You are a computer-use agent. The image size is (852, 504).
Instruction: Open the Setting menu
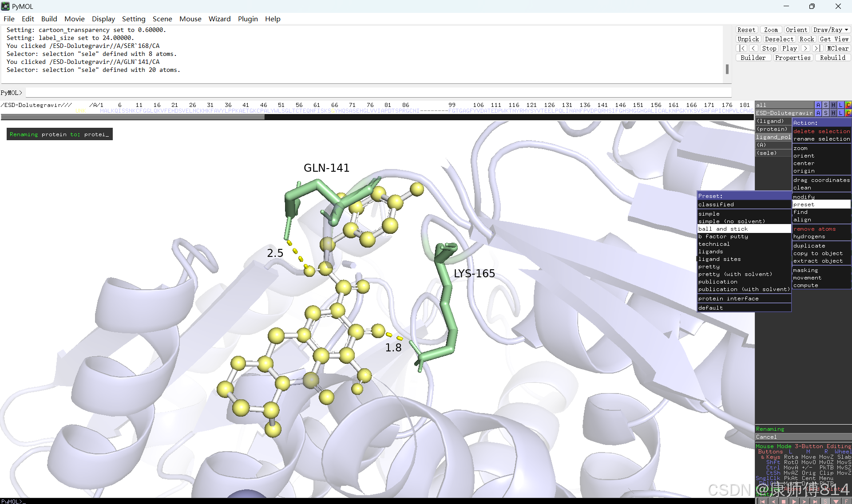134,19
